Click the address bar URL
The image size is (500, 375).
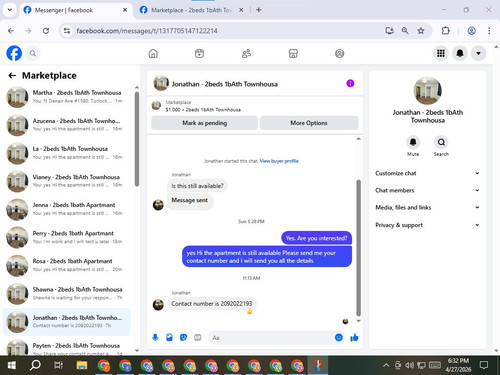click(147, 31)
